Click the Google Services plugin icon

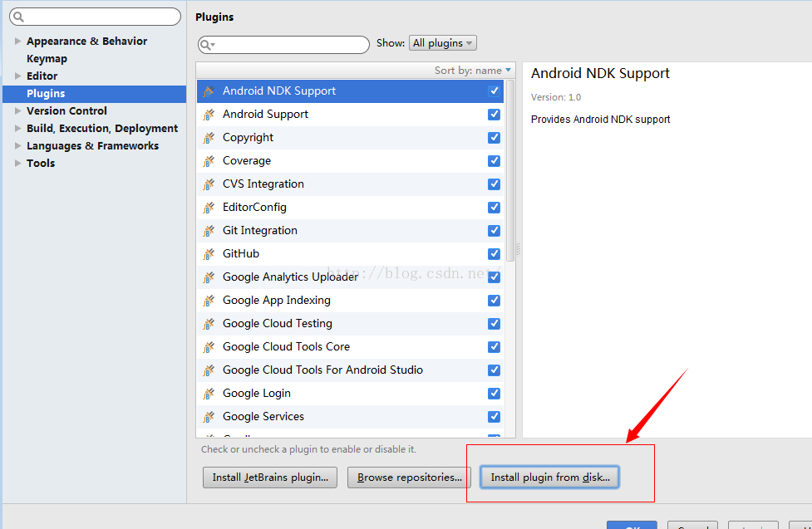(x=209, y=417)
